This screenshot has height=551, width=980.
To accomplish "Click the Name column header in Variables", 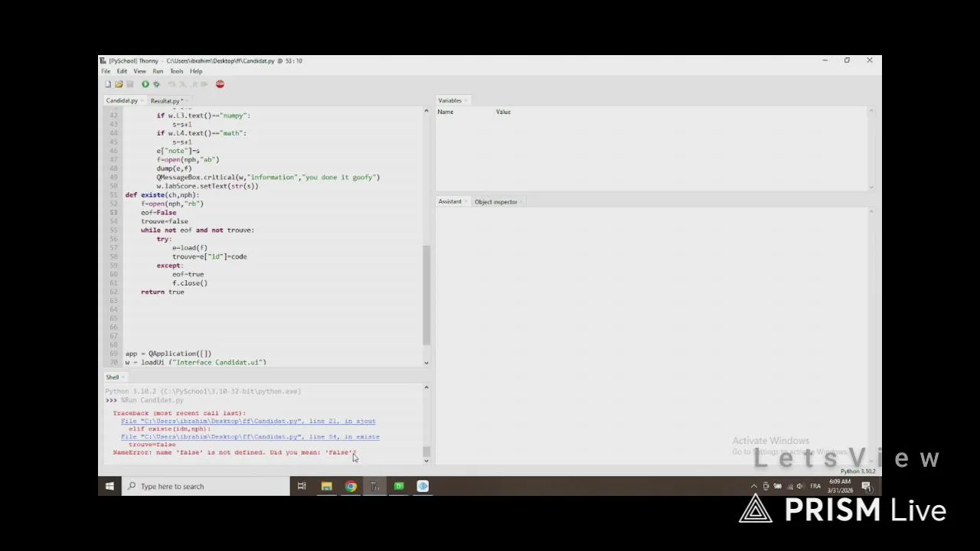I will [x=445, y=112].
